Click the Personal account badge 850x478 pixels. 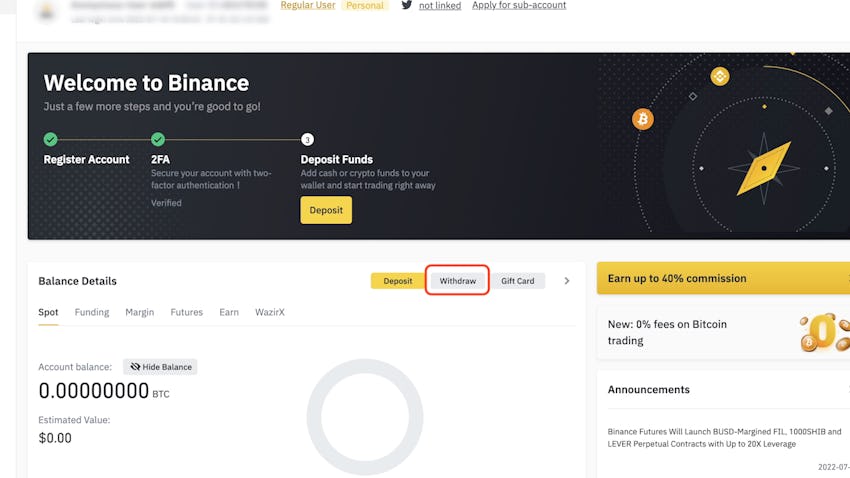[x=365, y=5]
